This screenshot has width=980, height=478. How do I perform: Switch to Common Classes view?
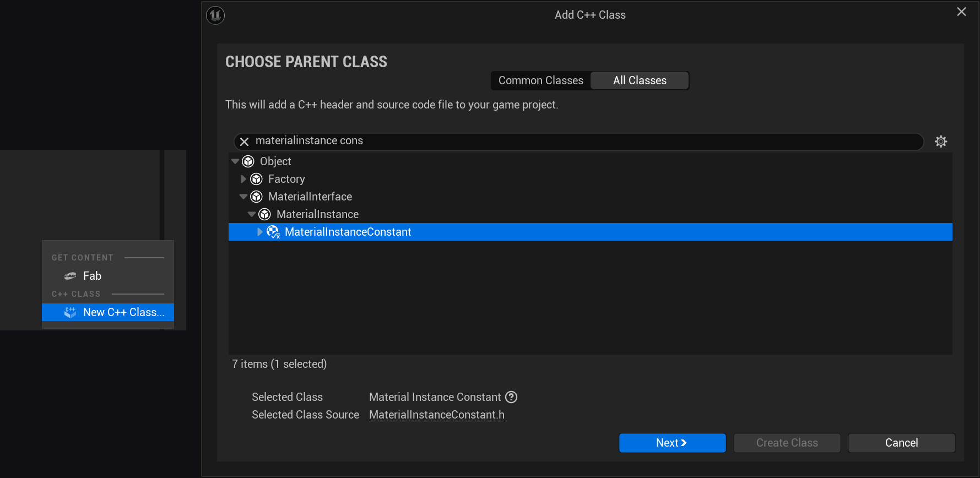(540, 80)
